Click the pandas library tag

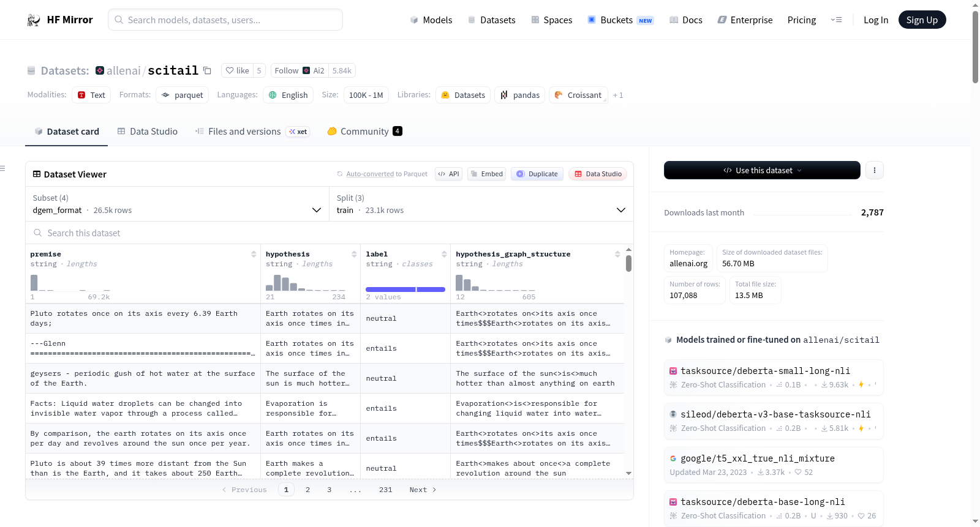(520, 95)
